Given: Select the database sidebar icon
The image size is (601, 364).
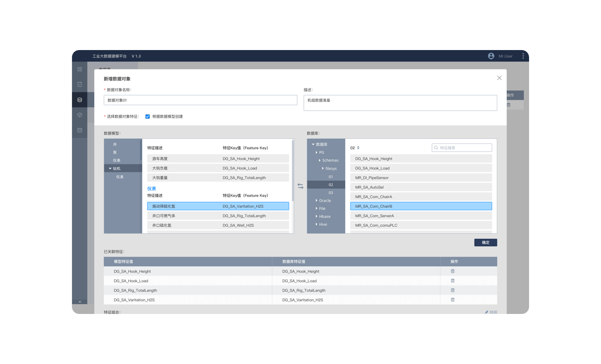Looking at the screenshot, I should (x=80, y=100).
